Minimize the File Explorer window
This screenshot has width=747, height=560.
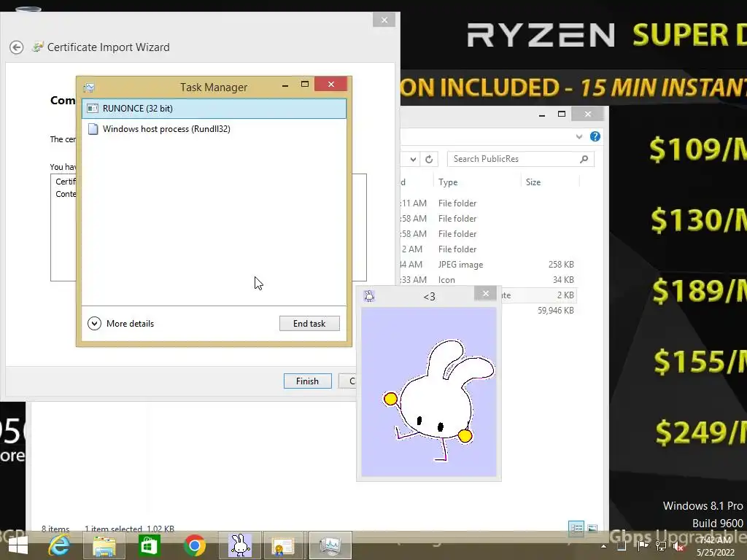[542, 114]
